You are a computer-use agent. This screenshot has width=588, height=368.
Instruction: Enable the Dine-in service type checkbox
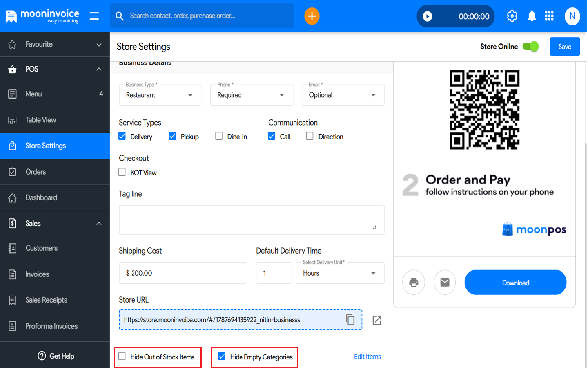pos(219,136)
